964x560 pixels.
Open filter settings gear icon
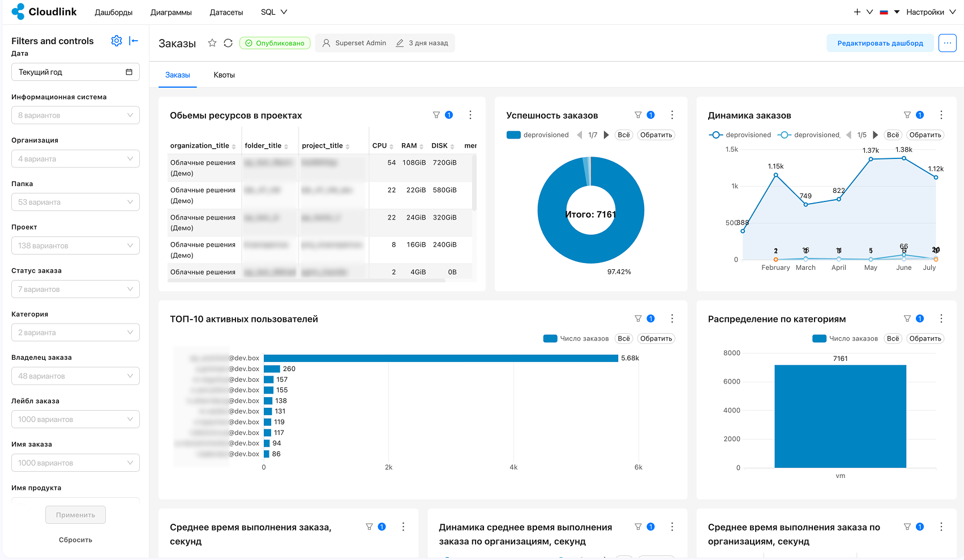point(117,41)
